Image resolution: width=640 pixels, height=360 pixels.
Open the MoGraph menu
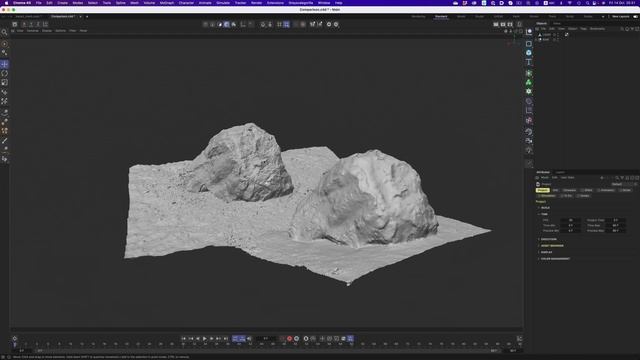coord(167,3)
